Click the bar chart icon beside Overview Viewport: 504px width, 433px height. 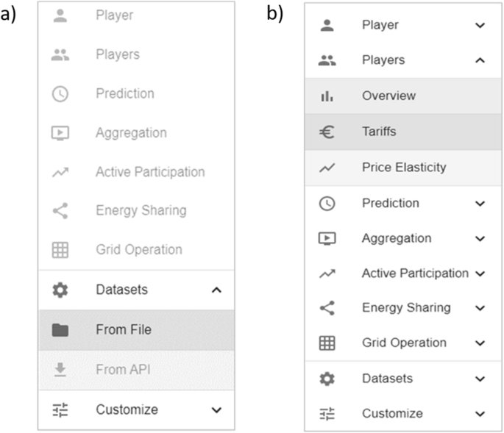point(327,96)
